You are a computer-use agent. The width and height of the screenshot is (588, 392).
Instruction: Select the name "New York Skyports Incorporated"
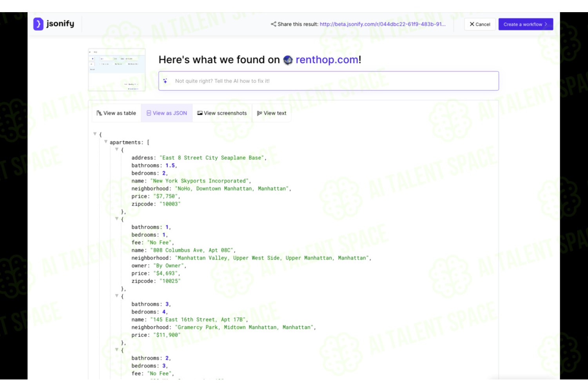(200, 181)
